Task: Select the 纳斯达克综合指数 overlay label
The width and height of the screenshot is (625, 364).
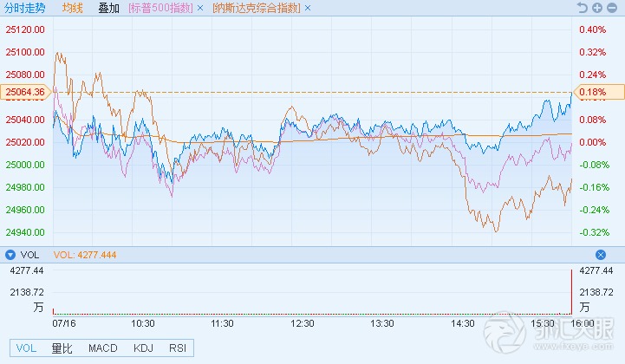Action: click(257, 8)
